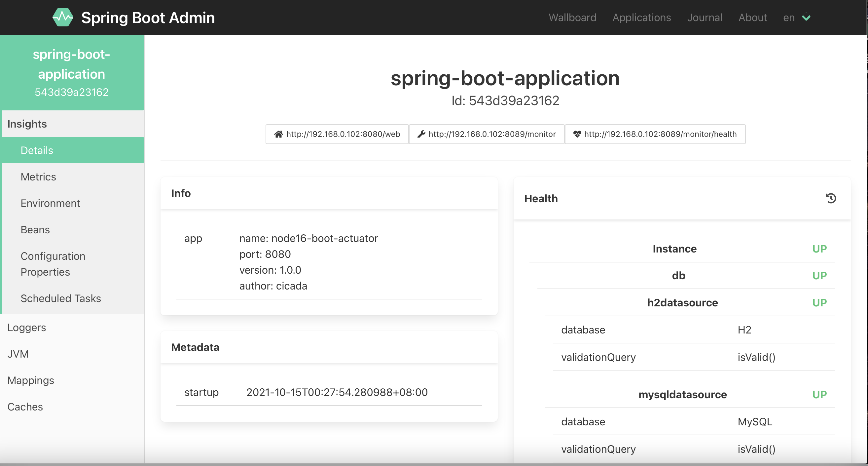Click the main spring-boot-application heading
This screenshot has height=466, width=868.
click(x=505, y=78)
